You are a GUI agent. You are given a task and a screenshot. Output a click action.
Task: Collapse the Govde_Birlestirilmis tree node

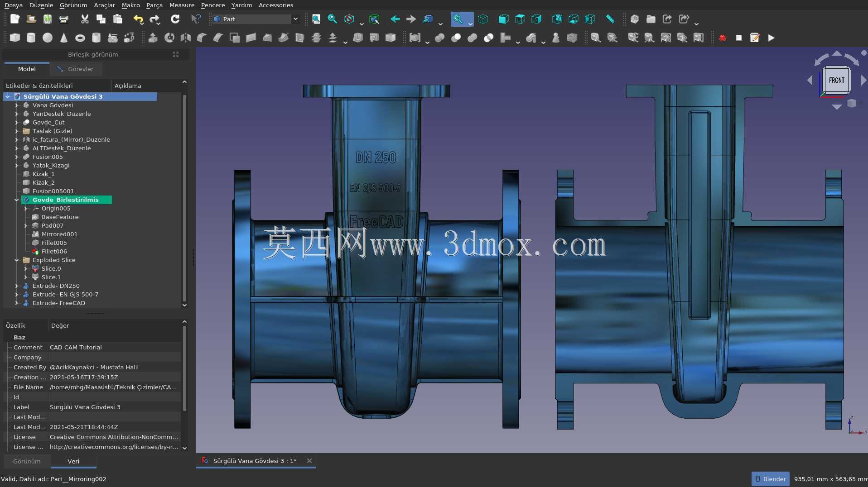click(17, 200)
